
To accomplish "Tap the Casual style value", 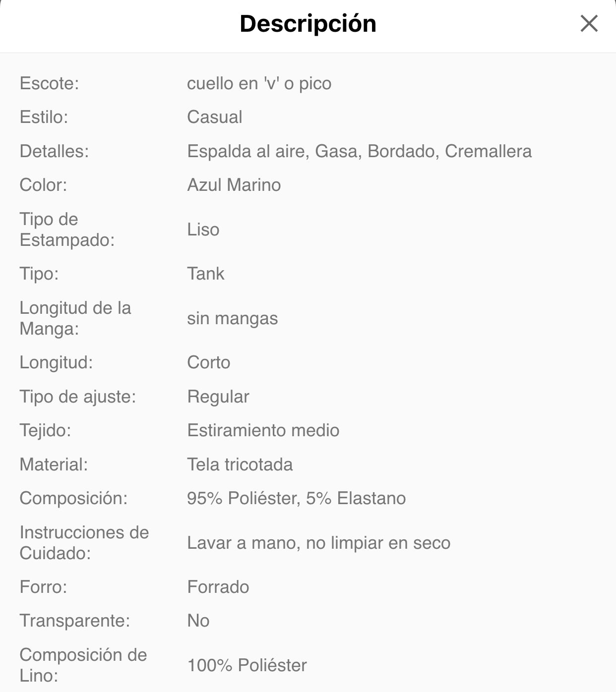I will (x=214, y=117).
